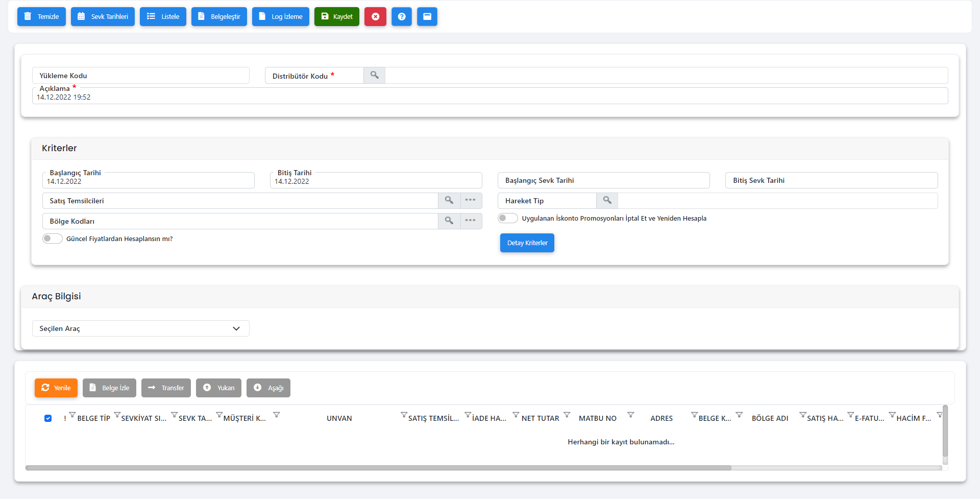This screenshot has width=980, height=499.
Task: Uncheck the select-all checkbox in table header
Action: pyautogui.click(x=48, y=418)
